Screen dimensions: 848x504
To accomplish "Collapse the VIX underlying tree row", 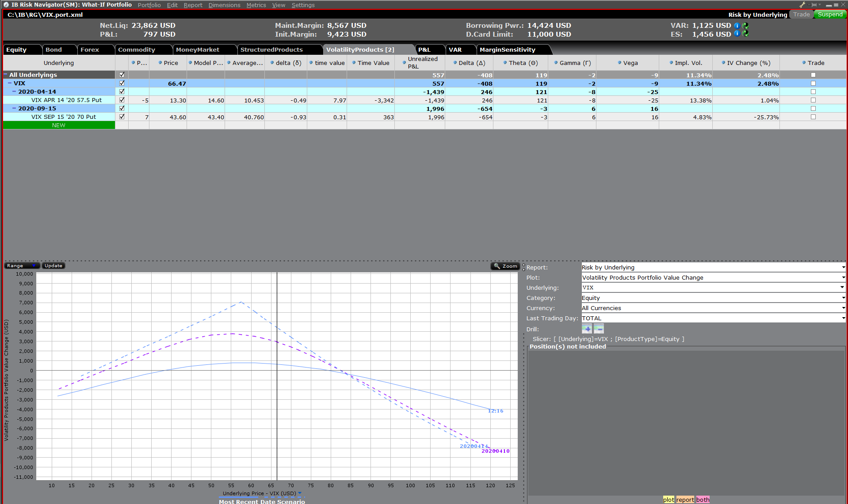I will pos(10,83).
